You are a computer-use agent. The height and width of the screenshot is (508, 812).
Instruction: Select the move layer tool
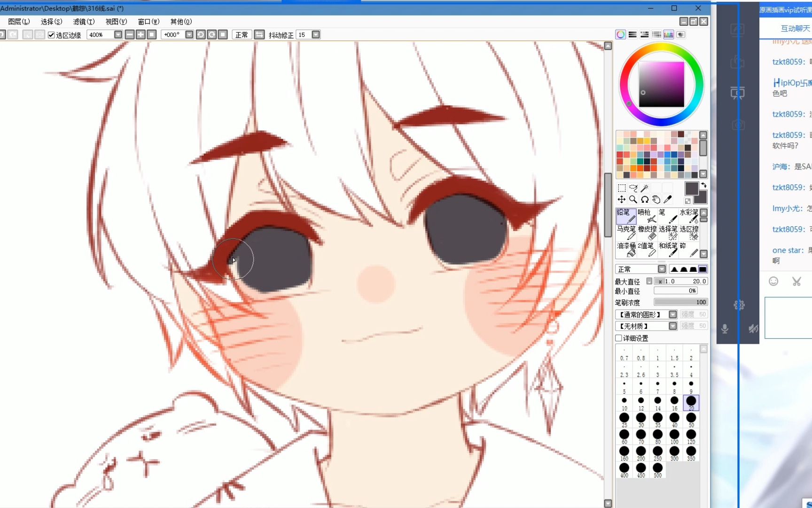pos(622,199)
